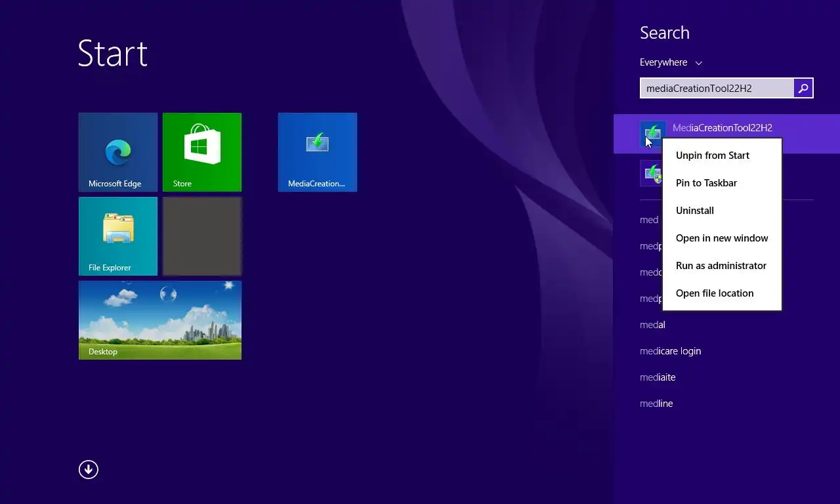Choose Unpin from Start
840x504 pixels.
pos(722,156)
